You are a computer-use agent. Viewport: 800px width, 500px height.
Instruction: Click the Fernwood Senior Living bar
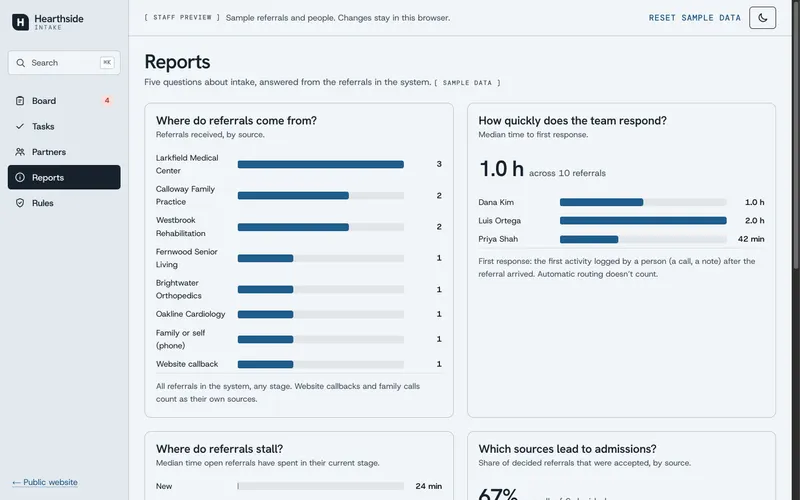[320, 258]
